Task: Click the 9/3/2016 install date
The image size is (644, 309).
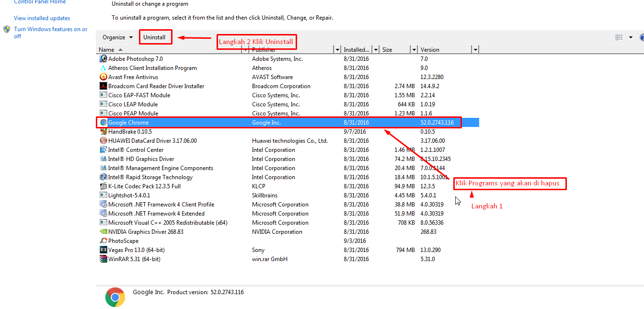Action: click(355, 241)
